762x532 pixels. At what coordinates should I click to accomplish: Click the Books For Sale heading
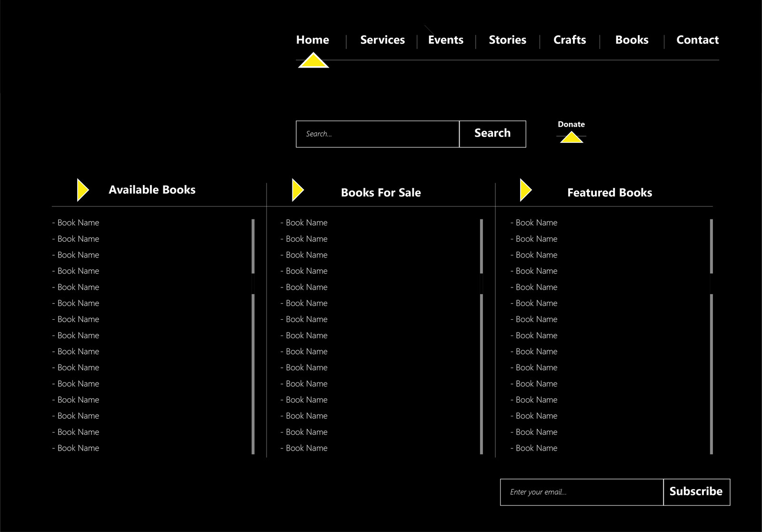[x=381, y=193]
